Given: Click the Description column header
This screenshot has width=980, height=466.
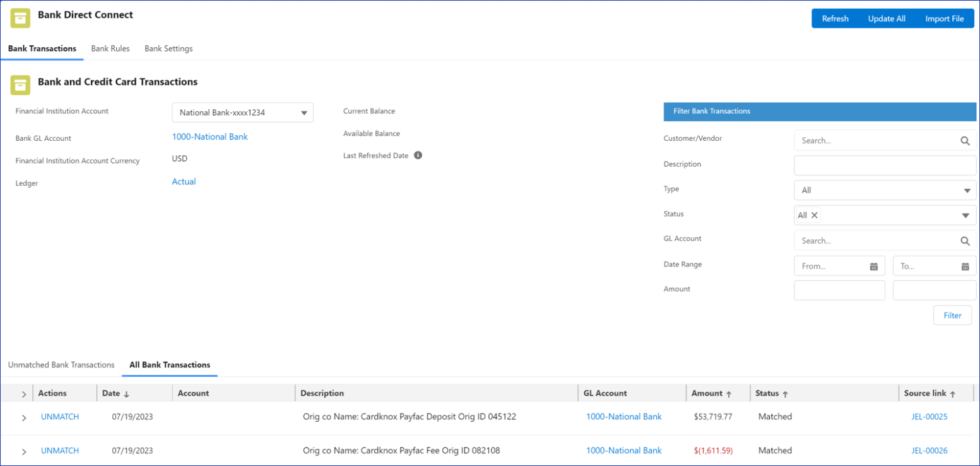Looking at the screenshot, I should (x=322, y=393).
